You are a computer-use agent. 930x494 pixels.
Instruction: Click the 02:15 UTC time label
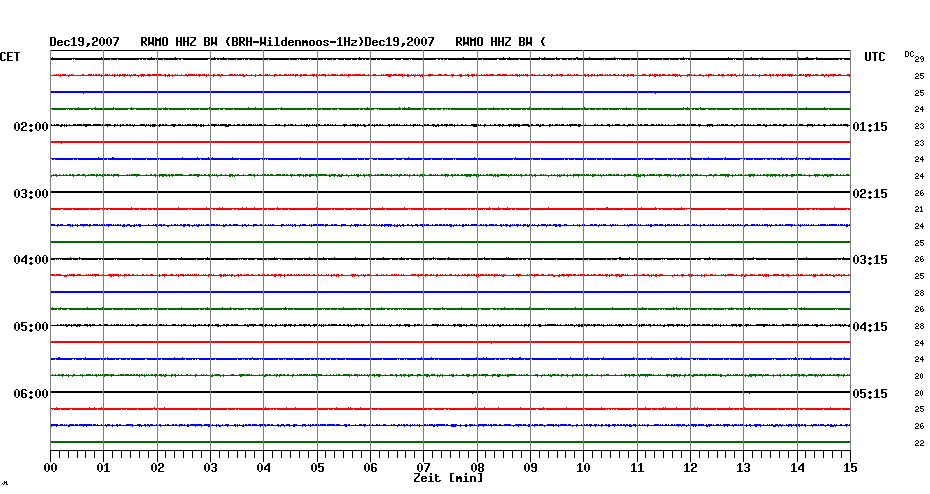click(870, 194)
